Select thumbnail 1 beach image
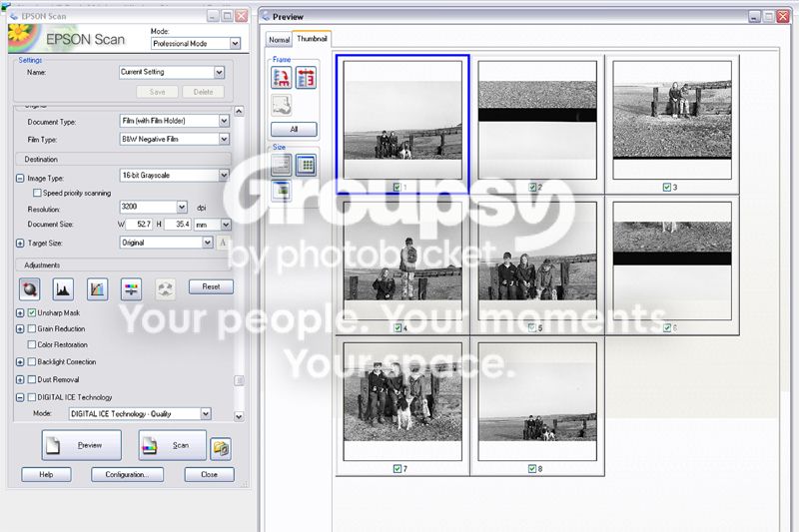This screenshot has height=532, width=799. coord(402,120)
